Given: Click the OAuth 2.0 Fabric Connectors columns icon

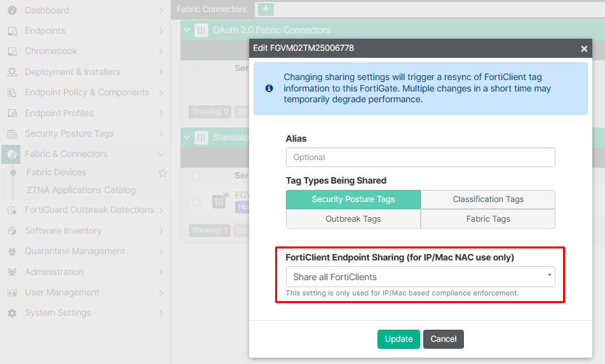Looking at the screenshot, I should (201, 30).
